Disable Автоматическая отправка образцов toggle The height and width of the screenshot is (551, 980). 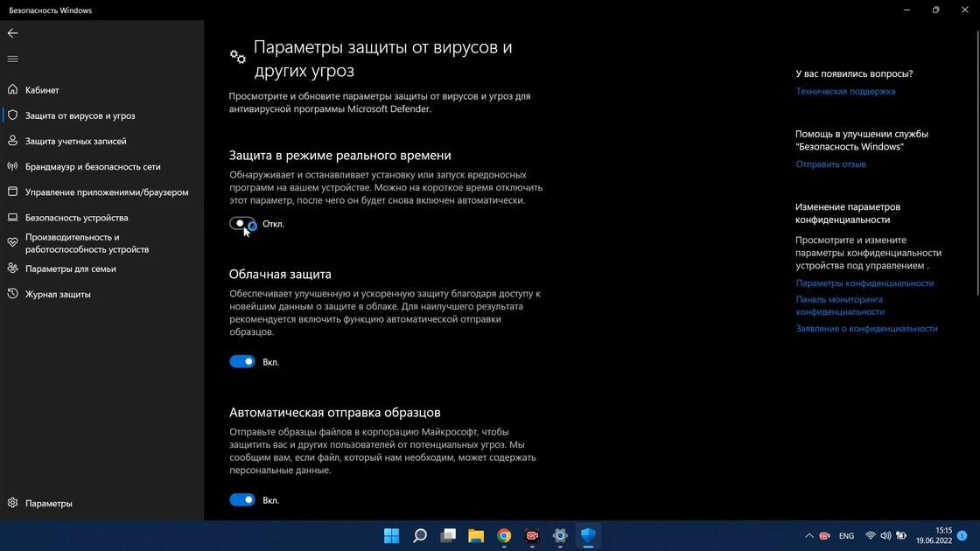[x=241, y=499]
